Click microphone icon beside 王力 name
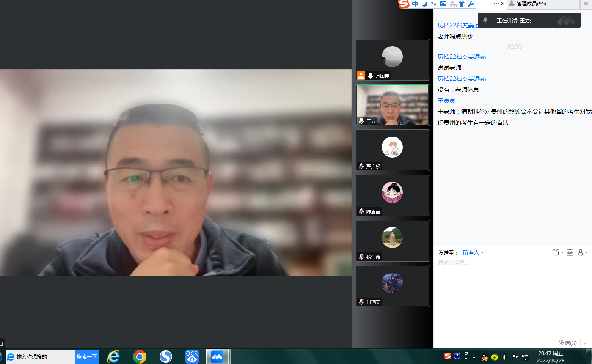The width and height of the screenshot is (592, 364). click(x=361, y=121)
